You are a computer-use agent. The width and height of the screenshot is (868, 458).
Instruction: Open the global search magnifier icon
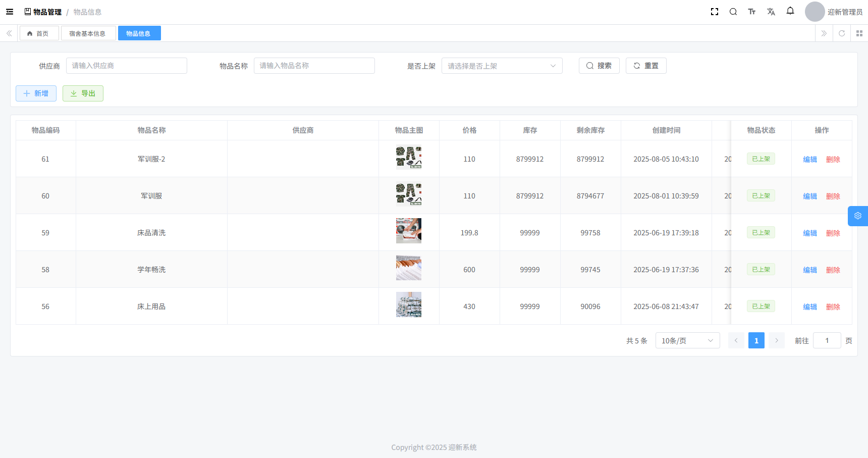click(x=733, y=12)
